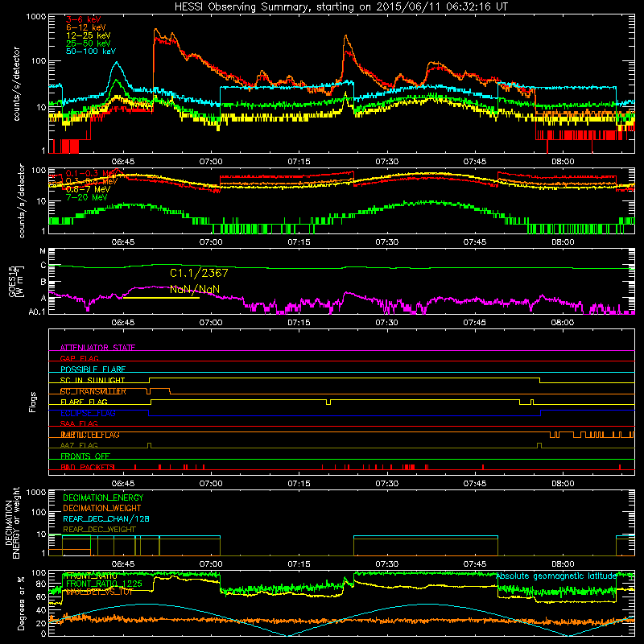Click the 07:45 time label under MeV panel
This screenshot has width=644, height=644.
click(x=474, y=242)
